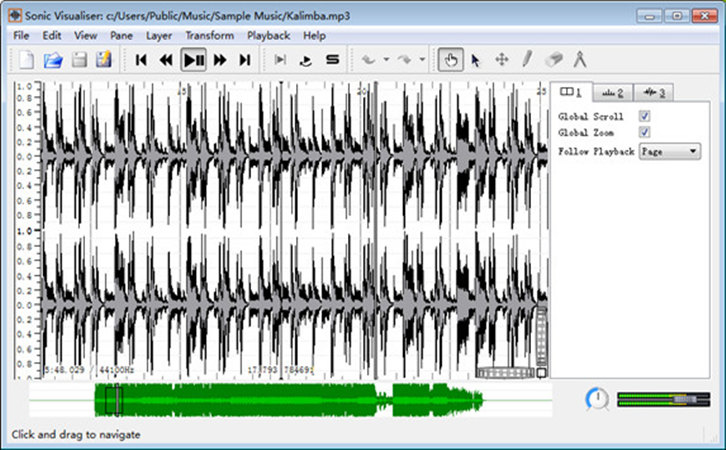Click the vertical zoom thumbwheel in pane

[x=541, y=336]
